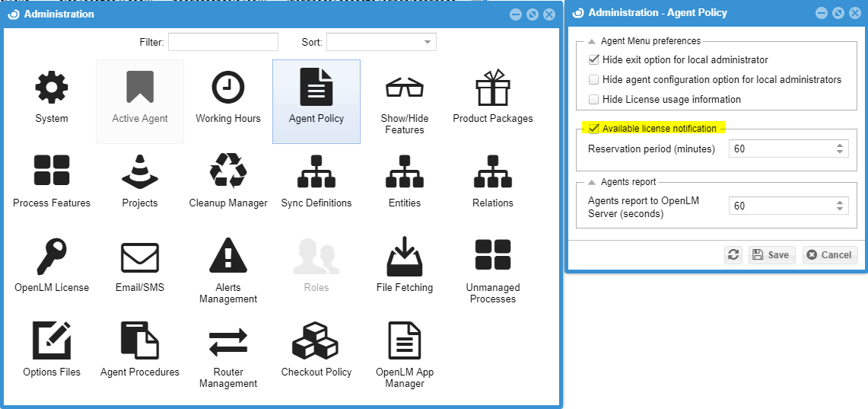Viewport: 868px width, 409px height.
Task: Open the Checkout Policy icon
Action: tap(316, 342)
